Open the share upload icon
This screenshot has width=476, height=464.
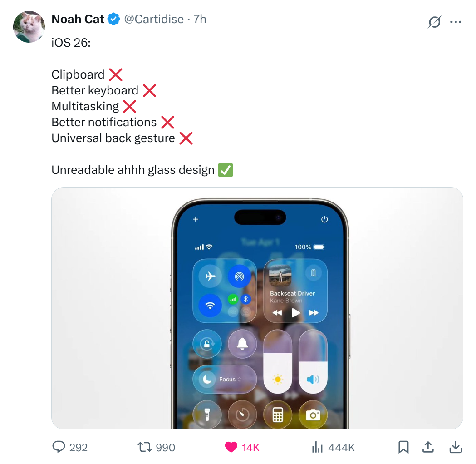428,447
